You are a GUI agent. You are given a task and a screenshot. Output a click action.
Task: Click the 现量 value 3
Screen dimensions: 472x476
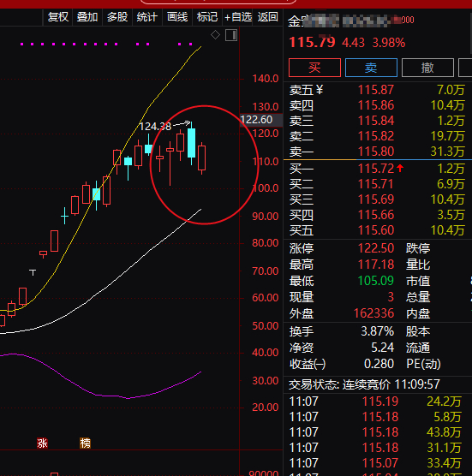[x=391, y=297]
